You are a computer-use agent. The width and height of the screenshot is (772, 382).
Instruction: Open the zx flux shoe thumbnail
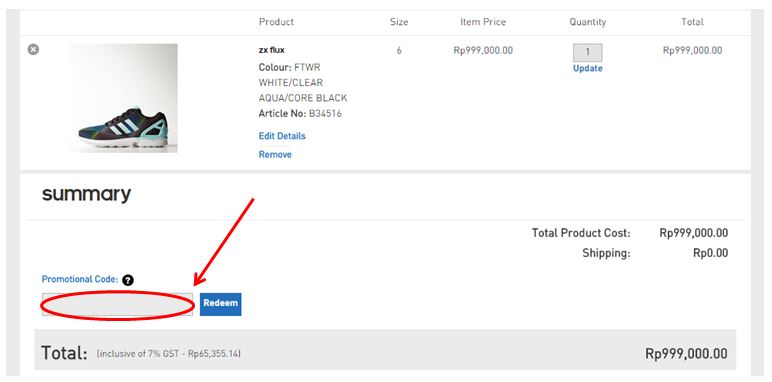click(123, 98)
